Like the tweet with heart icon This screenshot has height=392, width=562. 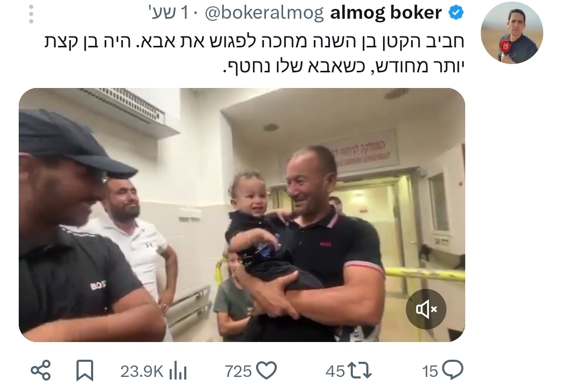coord(266,371)
